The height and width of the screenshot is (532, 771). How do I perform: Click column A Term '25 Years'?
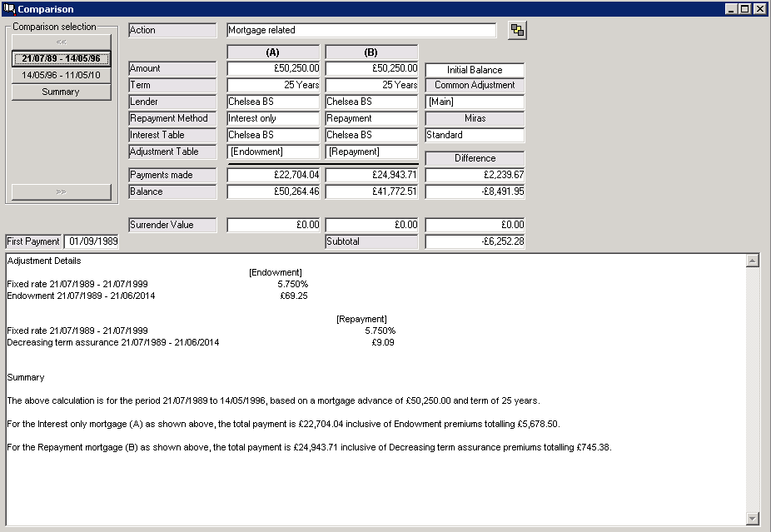(273, 85)
